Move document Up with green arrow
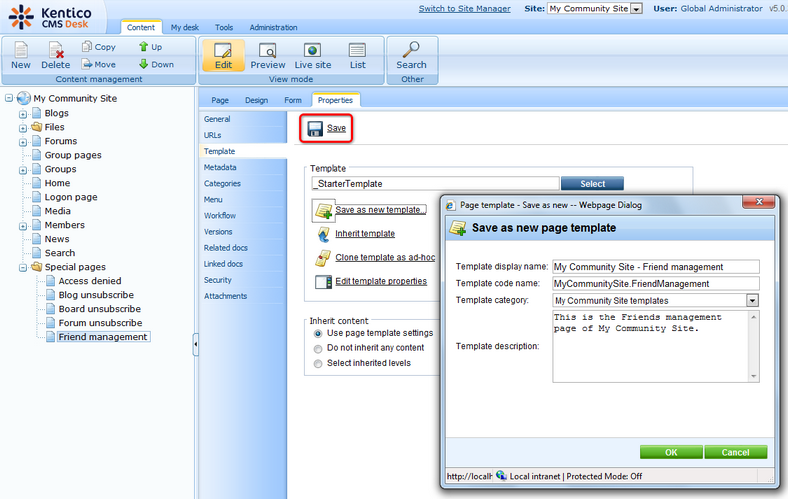Viewport: 788px width, 499px height. (150, 47)
